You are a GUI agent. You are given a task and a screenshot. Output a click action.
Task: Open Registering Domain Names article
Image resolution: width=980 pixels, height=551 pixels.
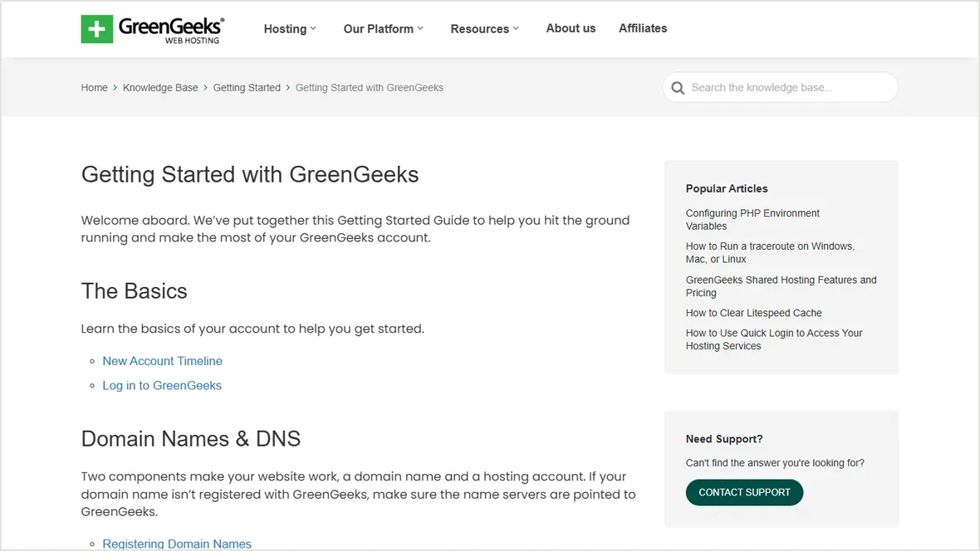[x=177, y=544]
